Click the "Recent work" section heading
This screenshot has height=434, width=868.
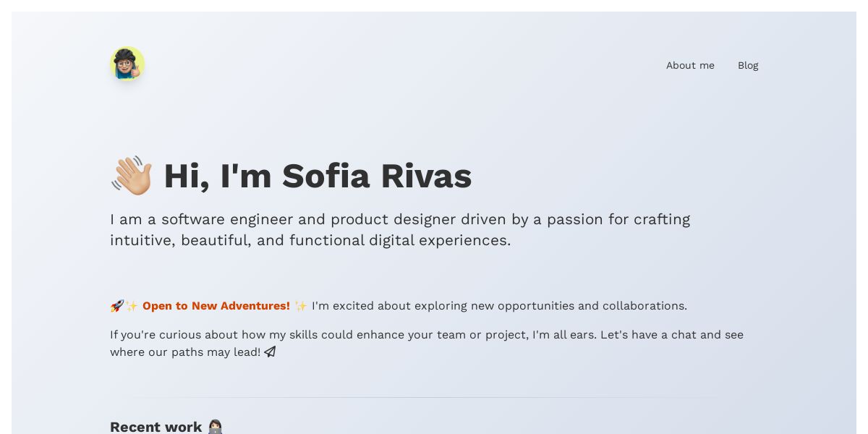tap(156, 427)
